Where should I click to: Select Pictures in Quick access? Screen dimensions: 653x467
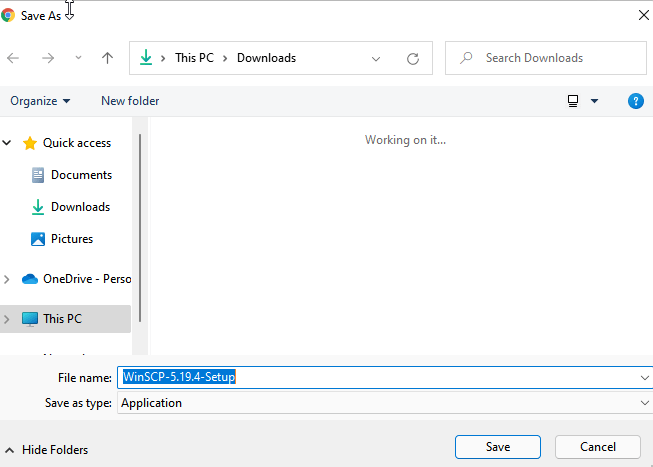tap(71, 239)
